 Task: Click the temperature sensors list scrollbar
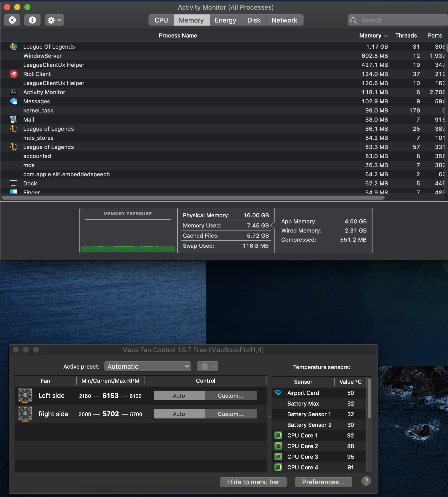point(369,399)
